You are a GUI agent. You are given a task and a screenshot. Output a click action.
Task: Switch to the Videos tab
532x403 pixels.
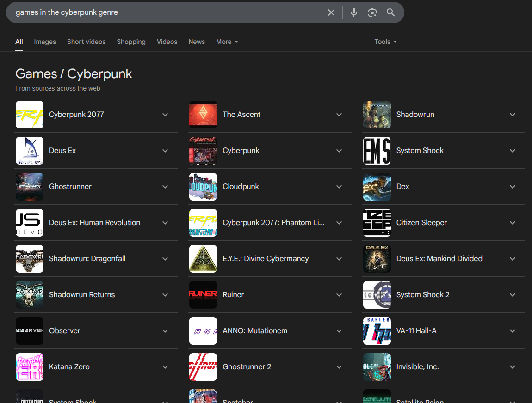167,42
